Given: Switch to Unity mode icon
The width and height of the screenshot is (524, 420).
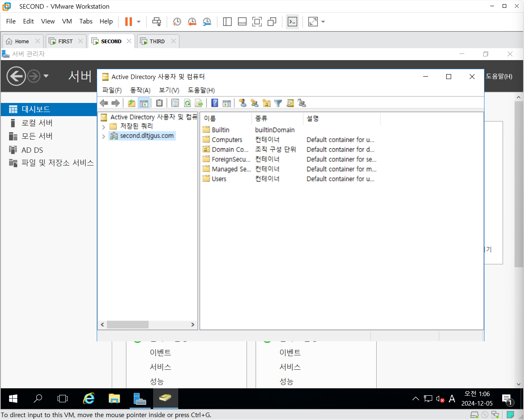Looking at the screenshot, I should (x=272, y=21).
